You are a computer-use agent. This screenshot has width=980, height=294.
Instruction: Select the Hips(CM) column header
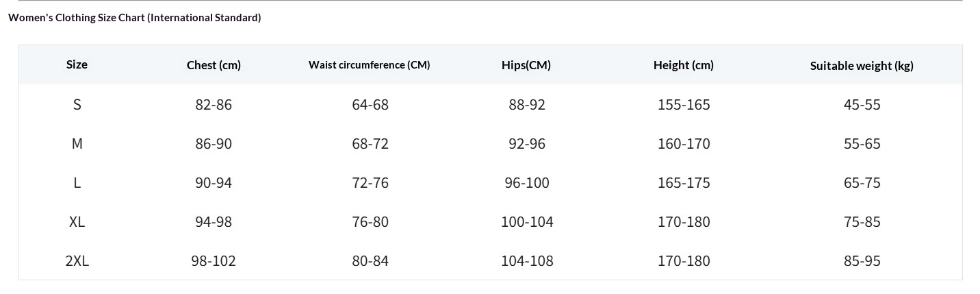pos(526,65)
